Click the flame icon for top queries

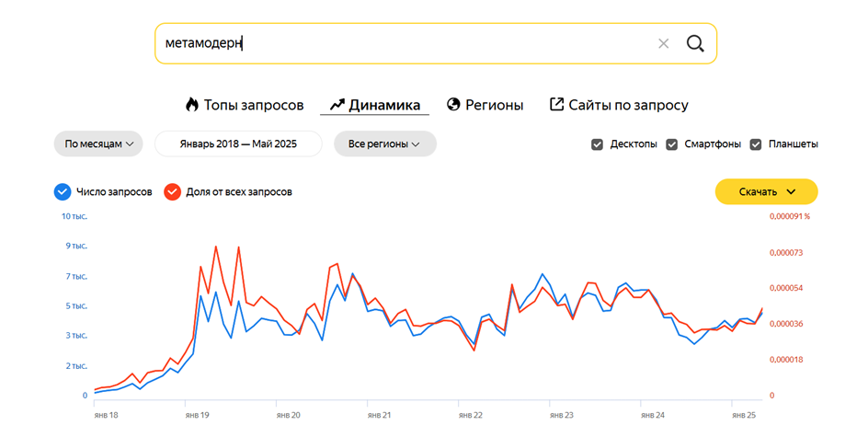coord(192,105)
